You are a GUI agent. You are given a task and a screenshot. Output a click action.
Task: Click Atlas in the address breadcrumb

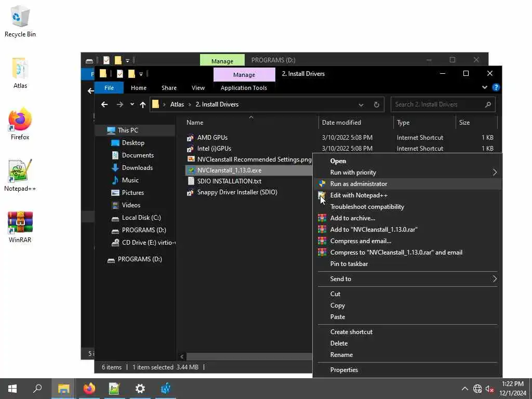pyautogui.click(x=177, y=104)
